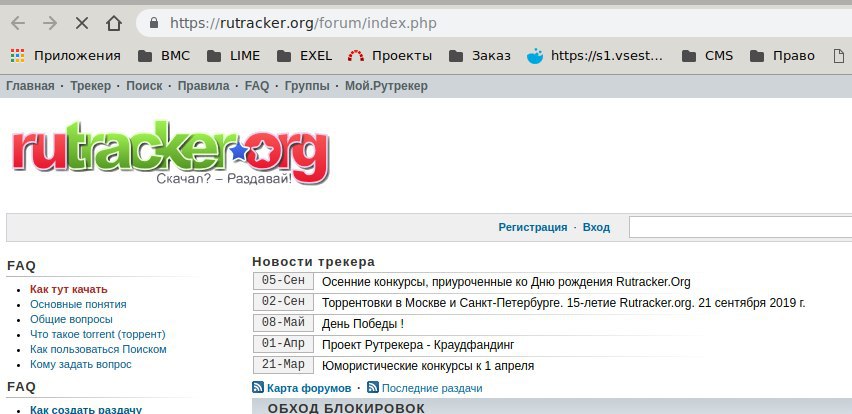Screen dimensions: 852x414
Task: Open Поиск in the top menu
Action: (144, 86)
